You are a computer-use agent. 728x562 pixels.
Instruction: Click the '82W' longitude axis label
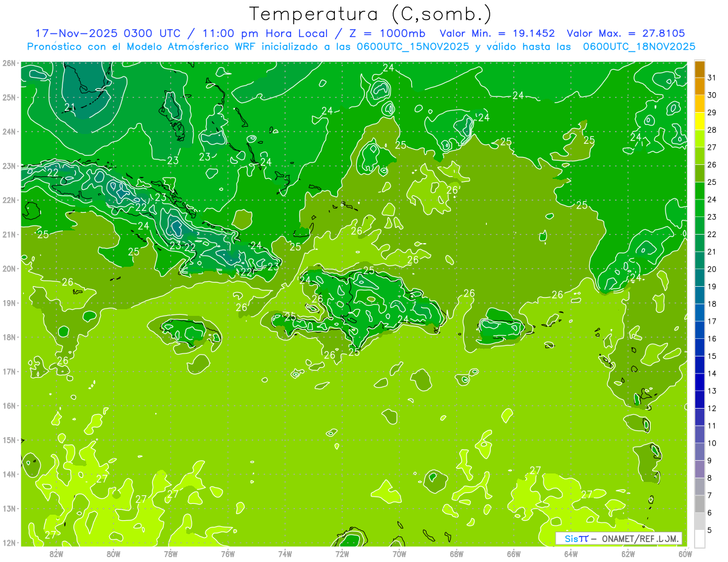[56, 554]
